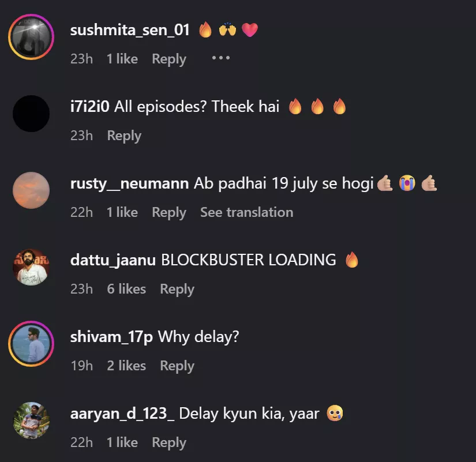Open shivam_17p story ring avatar

click(x=31, y=344)
